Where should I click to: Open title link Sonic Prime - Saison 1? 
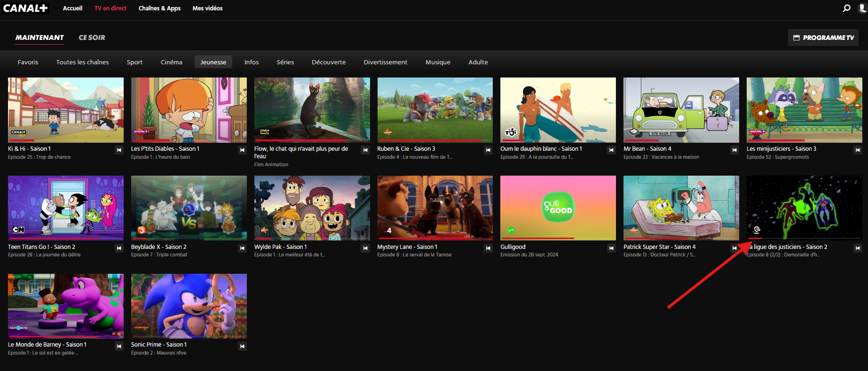click(x=159, y=345)
